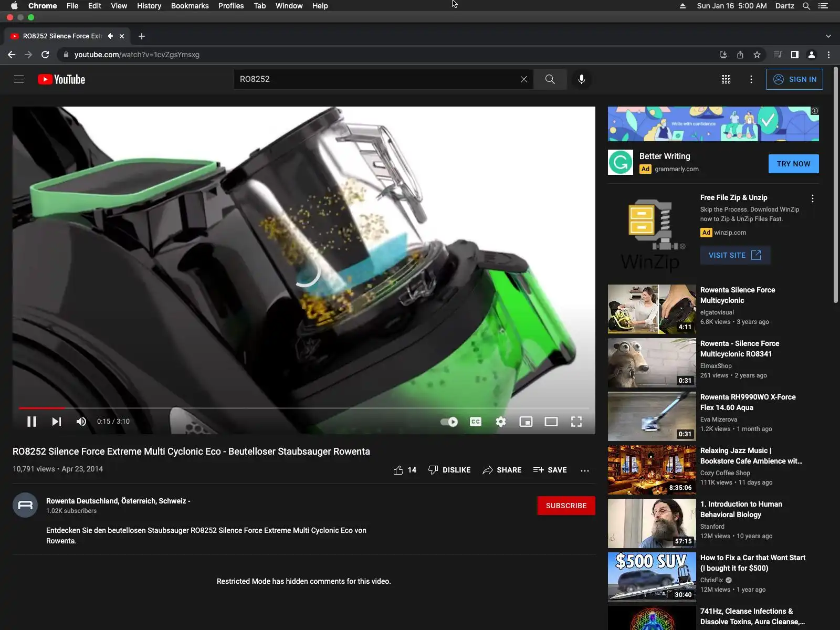This screenshot has height=630, width=840.
Task: Share this page from address bar
Action: click(740, 55)
